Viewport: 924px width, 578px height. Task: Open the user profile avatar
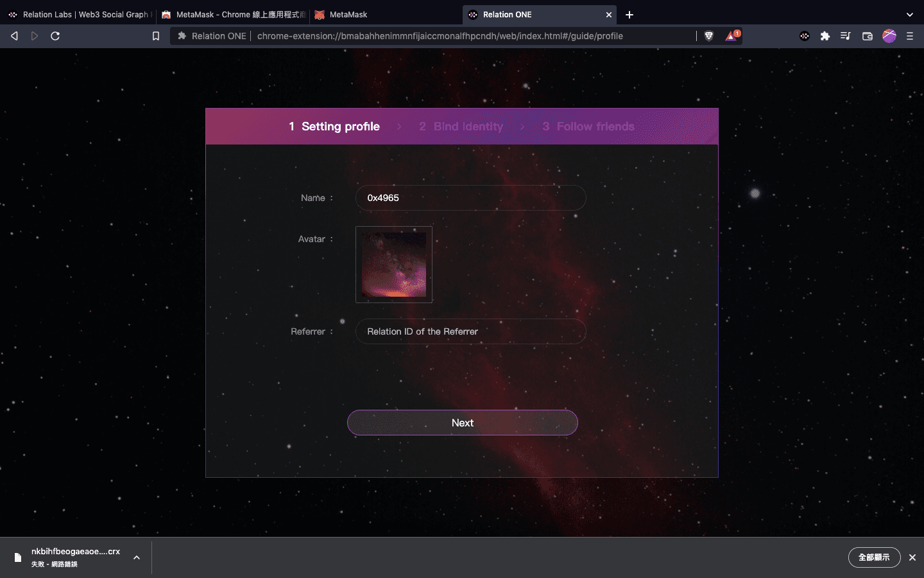pyautogui.click(x=889, y=36)
